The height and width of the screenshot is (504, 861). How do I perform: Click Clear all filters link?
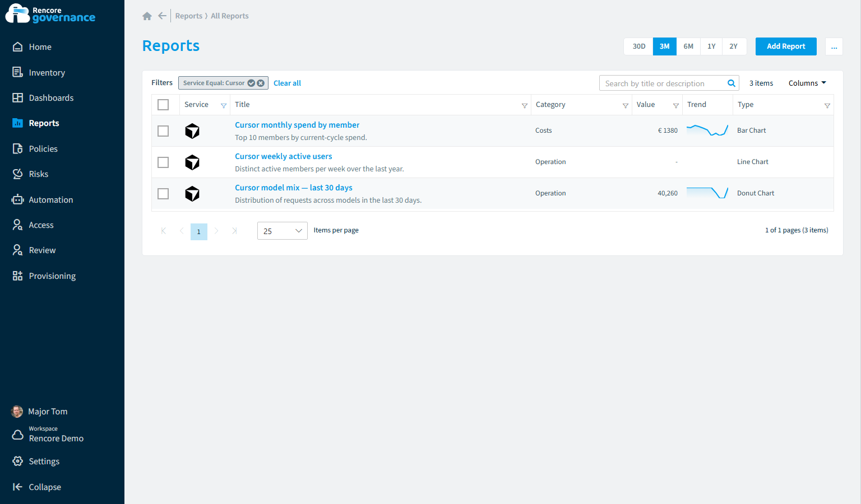coord(287,83)
